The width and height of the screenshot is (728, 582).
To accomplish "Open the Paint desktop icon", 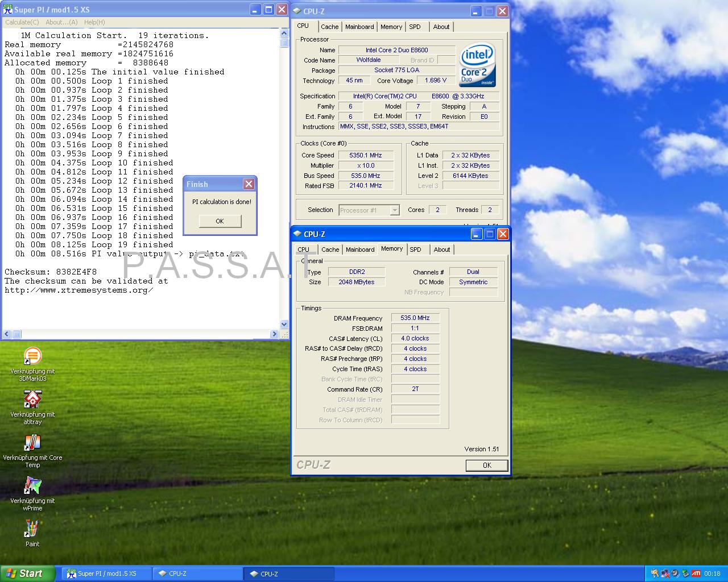I will (32, 529).
